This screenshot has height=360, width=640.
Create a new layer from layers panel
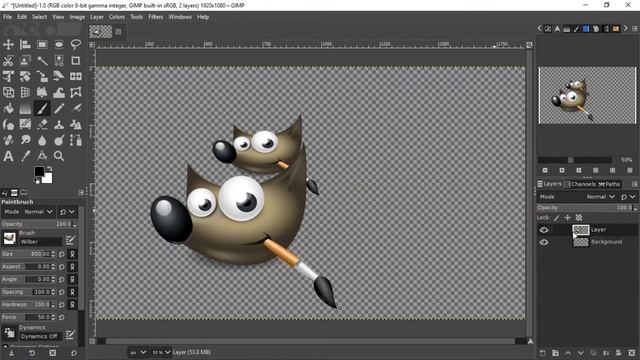click(x=542, y=353)
